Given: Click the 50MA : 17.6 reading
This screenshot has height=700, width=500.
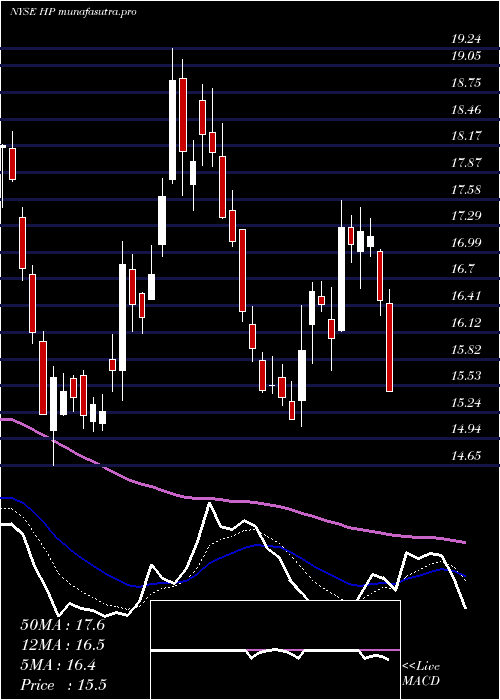Looking at the screenshot, I should point(62,625).
